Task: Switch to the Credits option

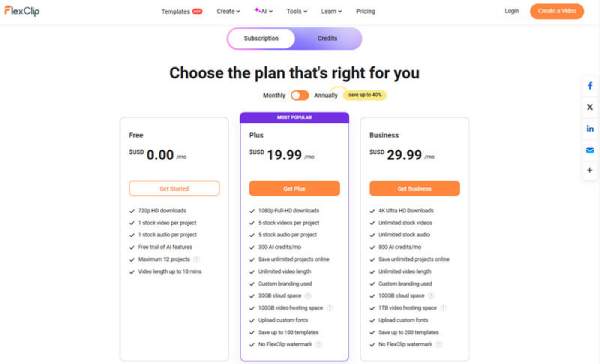Action: [x=327, y=38]
